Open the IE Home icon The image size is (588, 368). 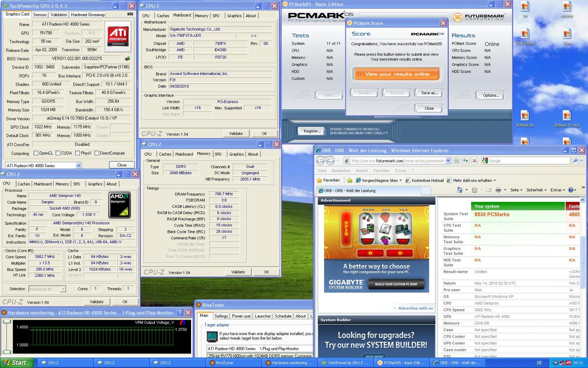click(x=459, y=190)
